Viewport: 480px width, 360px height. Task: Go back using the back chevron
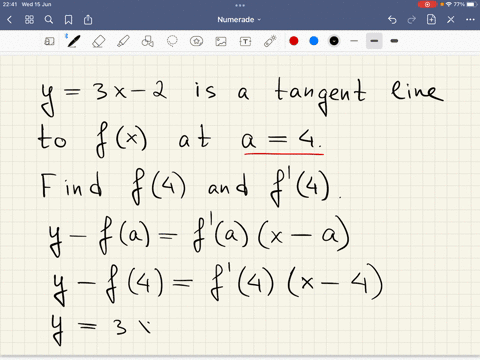9,20
